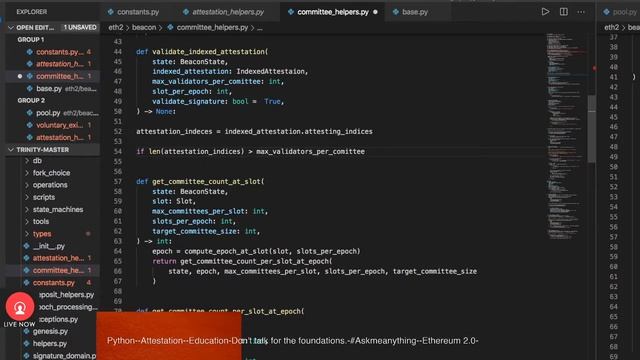Click the get_committee_count_at_slot function name
The height and width of the screenshot is (360, 640).
pos(207,181)
